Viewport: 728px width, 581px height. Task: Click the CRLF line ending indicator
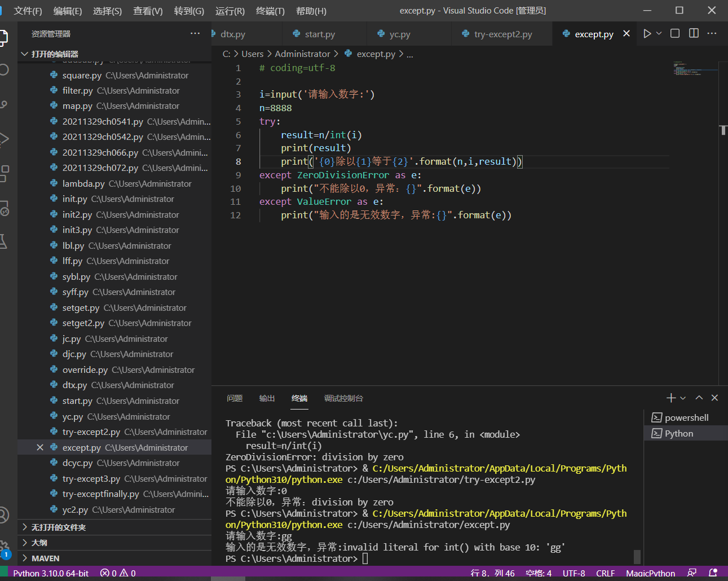click(x=605, y=573)
